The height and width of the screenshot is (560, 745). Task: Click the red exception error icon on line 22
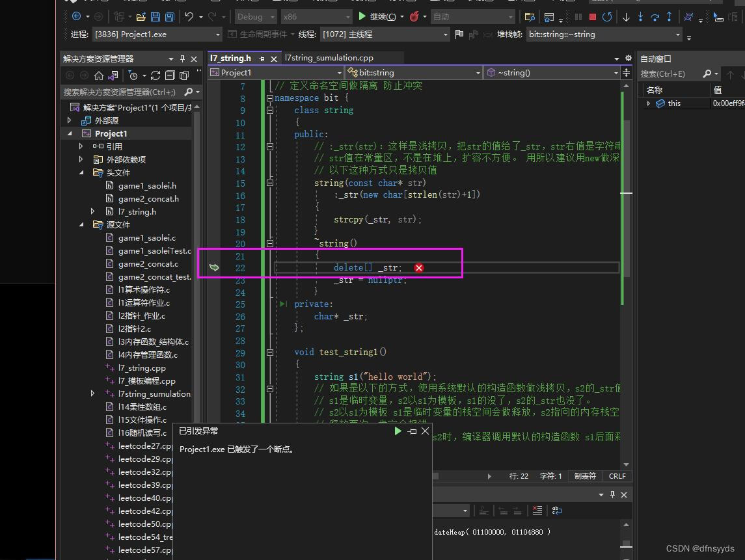[418, 268]
